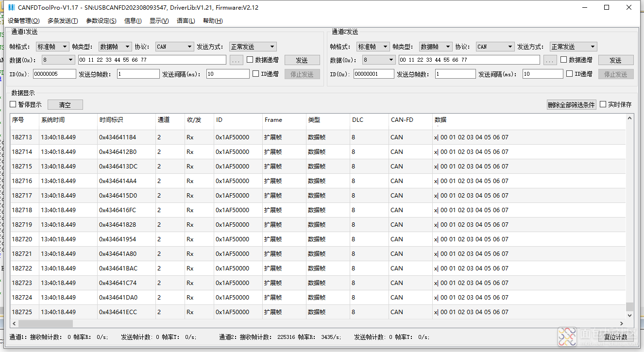Click the vertical scrollbar thumb
This screenshot has height=352, width=644.
tap(629, 306)
